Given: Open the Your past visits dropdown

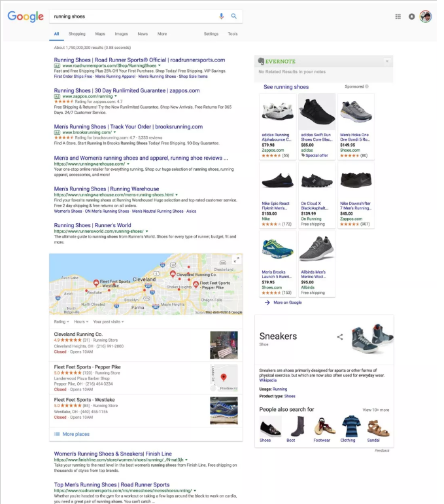Looking at the screenshot, I should click(x=108, y=322).
